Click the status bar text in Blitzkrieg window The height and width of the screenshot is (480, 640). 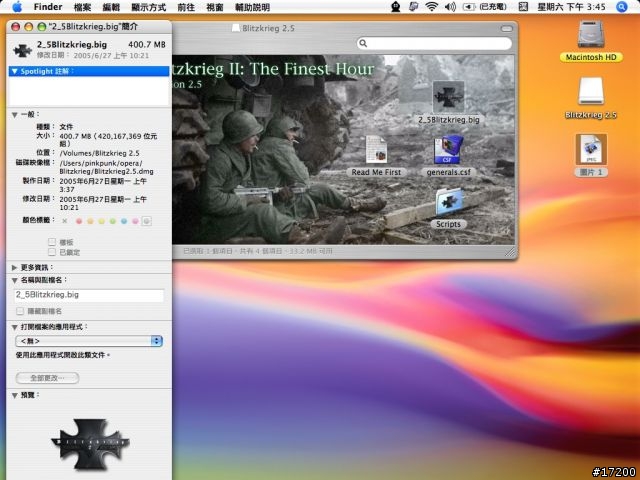pyautogui.click(x=257, y=251)
